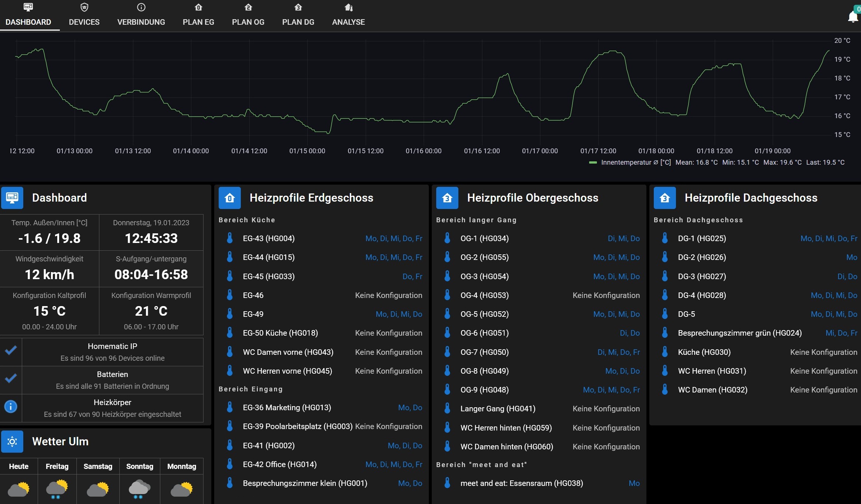Click thermometer icon for OG-6 (HG051)
Screen dimensions: 861x504
pos(447,333)
